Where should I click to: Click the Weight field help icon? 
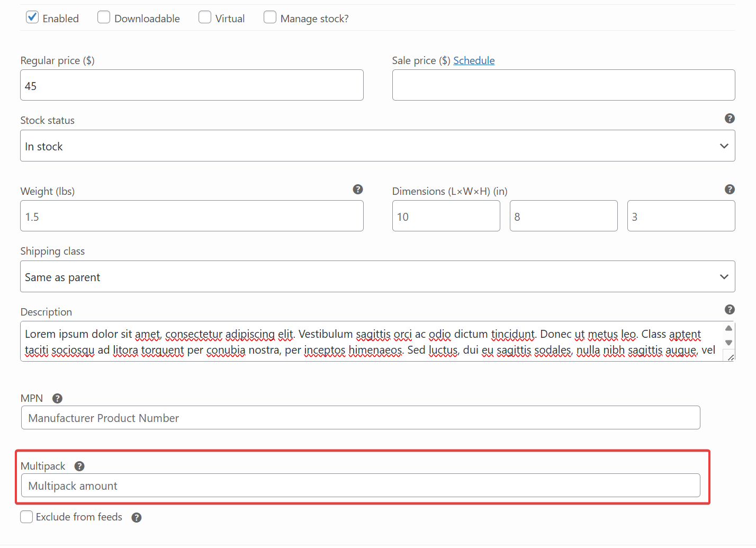358,190
